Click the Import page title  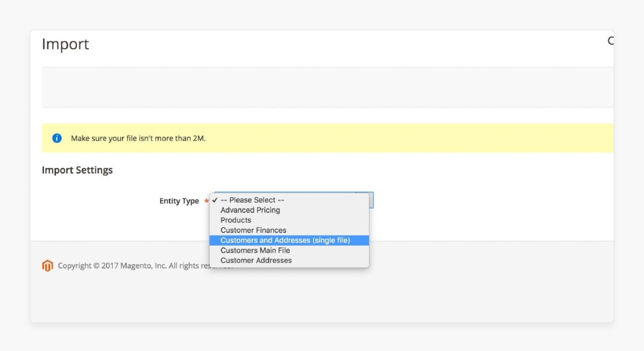[66, 44]
